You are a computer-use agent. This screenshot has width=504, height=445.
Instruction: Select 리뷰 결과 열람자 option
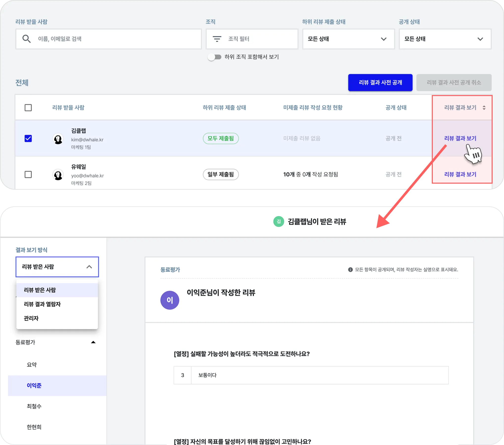click(x=42, y=304)
